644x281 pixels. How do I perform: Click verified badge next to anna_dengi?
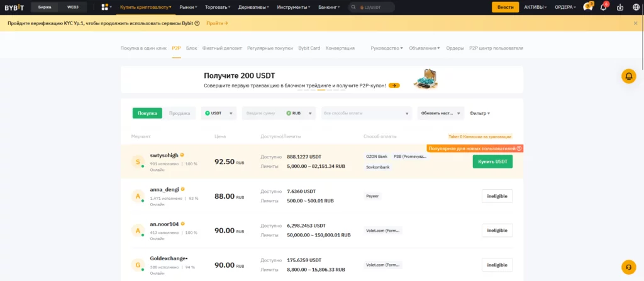pos(182,189)
